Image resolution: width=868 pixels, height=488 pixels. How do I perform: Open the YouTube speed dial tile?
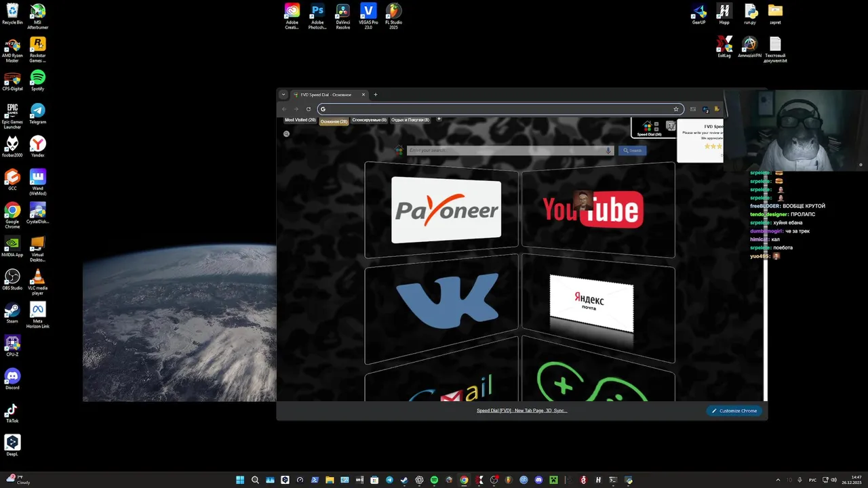tap(598, 210)
